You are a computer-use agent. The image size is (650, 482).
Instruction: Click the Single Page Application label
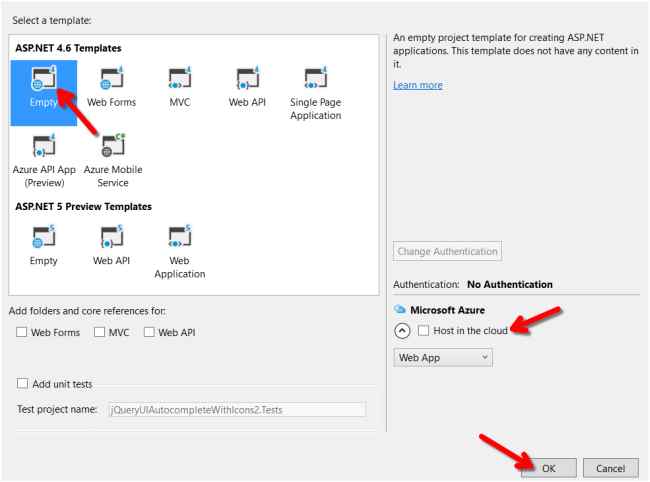pyautogui.click(x=315, y=109)
